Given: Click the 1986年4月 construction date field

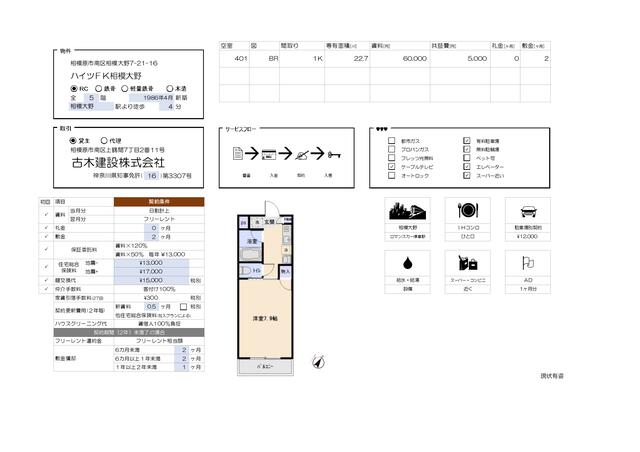Looking at the screenshot, I should 152,98.
